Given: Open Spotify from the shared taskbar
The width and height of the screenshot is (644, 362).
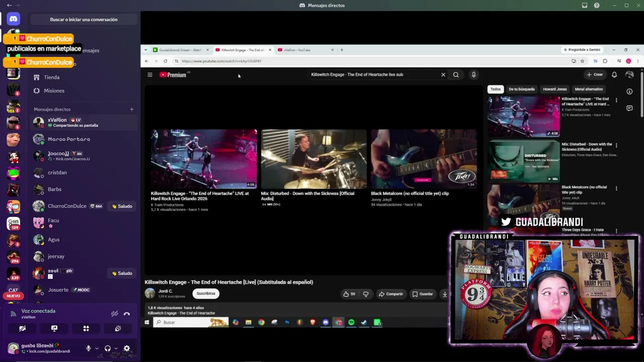Looking at the screenshot, I should [351, 322].
